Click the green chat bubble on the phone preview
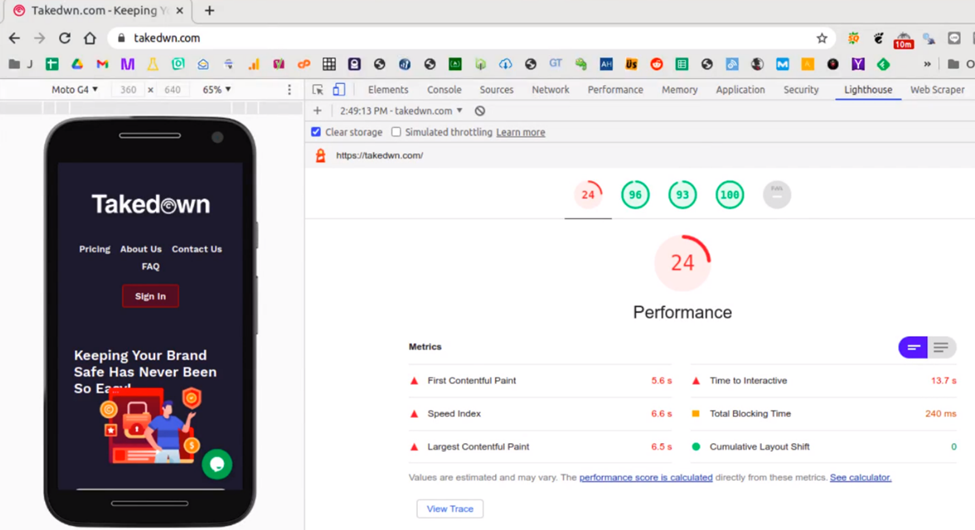 (217, 464)
